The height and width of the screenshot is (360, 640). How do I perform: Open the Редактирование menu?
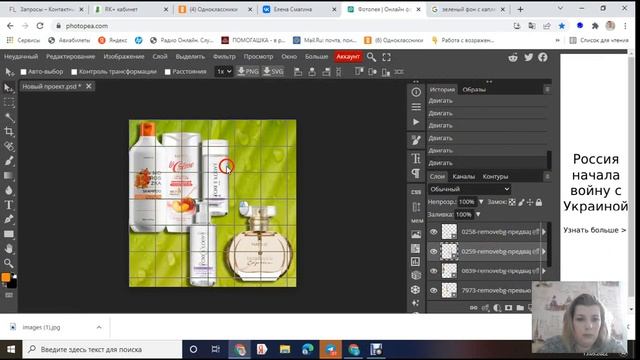[x=70, y=57]
